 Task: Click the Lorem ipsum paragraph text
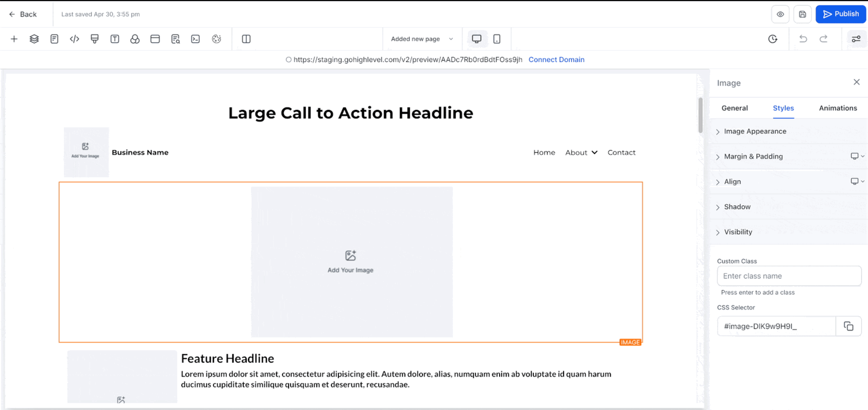396,379
